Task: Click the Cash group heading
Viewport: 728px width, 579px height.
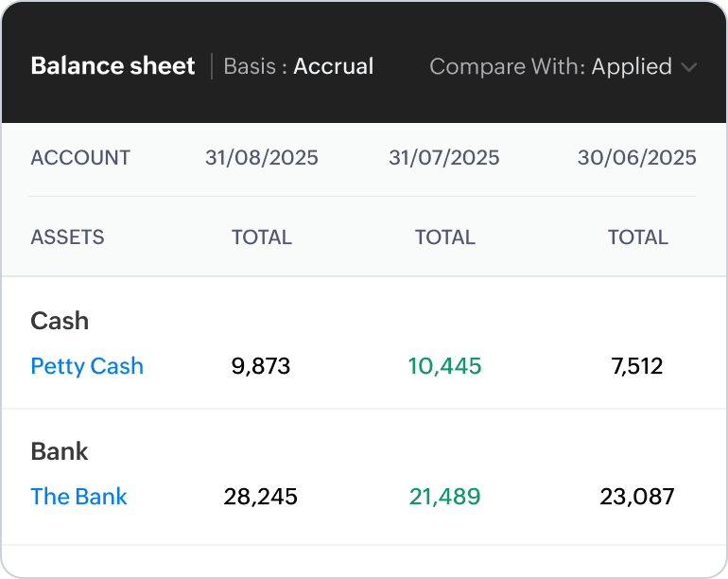Action: click(x=60, y=321)
